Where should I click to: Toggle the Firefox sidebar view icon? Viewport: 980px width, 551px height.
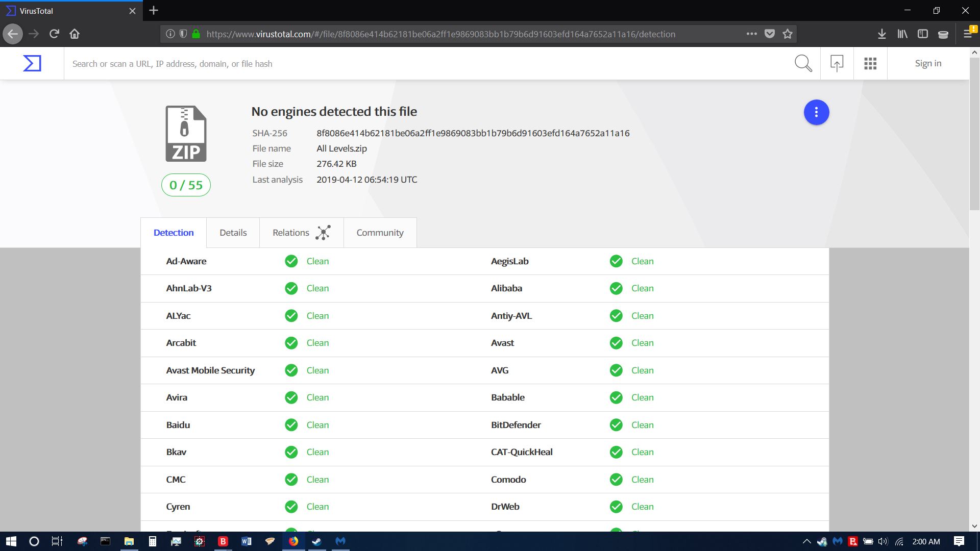click(922, 34)
